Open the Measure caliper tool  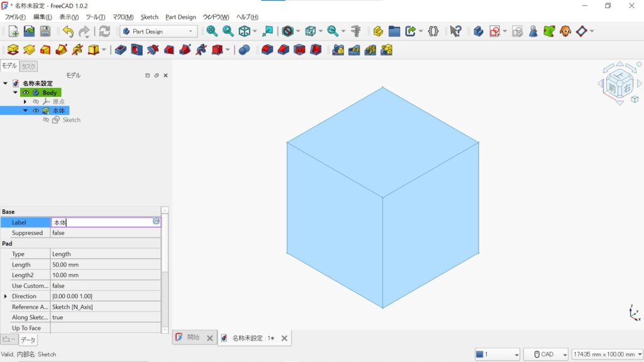357,31
